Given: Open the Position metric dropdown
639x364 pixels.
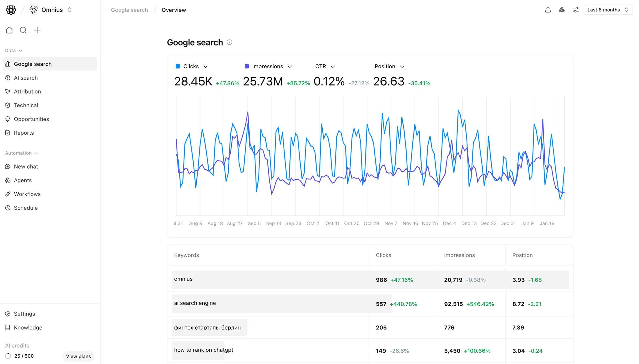Looking at the screenshot, I should 389,66.
